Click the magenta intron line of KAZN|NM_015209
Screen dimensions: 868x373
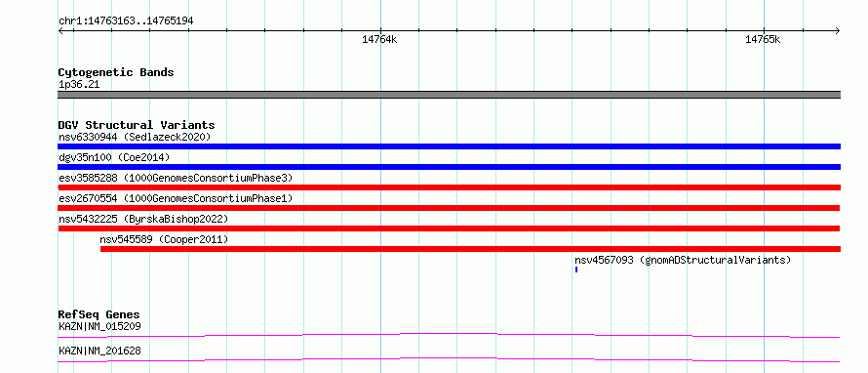tap(449, 335)
